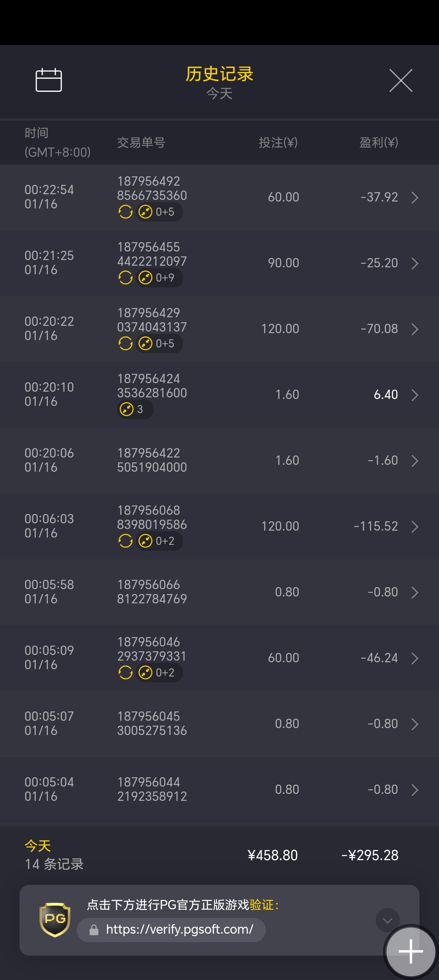Viewport: 439px width, 980px height.
Task: Click the 0+2 badge on the 00:05:09 record
Action: click(159, 673)
